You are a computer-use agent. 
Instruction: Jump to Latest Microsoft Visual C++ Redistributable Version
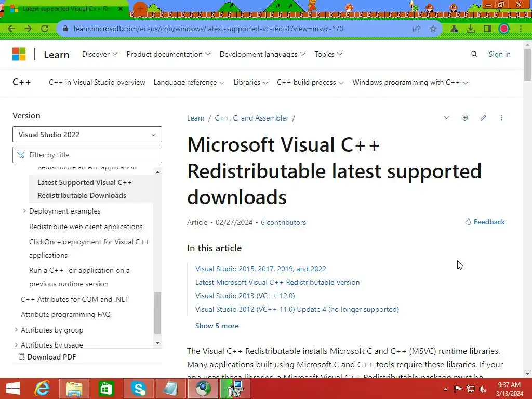click(277, 282)
